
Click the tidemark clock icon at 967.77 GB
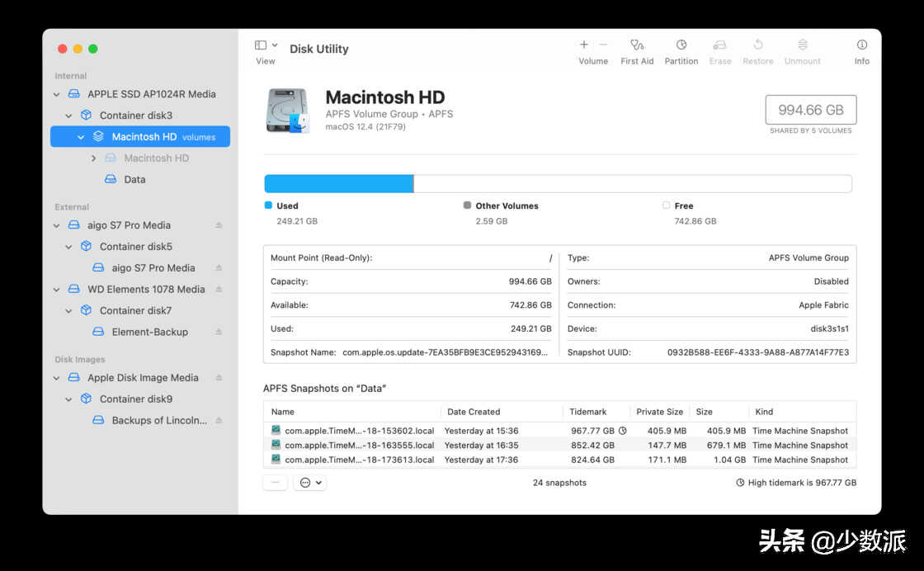coord(622,431)
